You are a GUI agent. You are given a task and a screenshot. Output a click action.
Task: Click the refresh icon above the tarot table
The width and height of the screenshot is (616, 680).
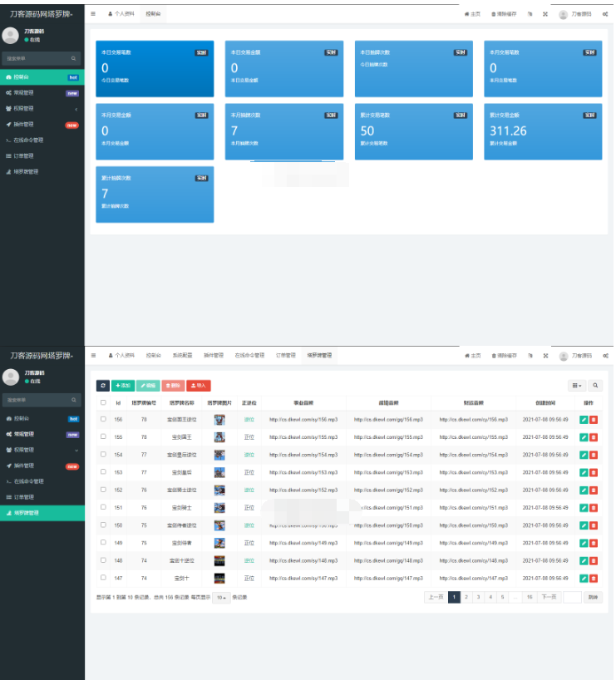(x=103, y=386)
